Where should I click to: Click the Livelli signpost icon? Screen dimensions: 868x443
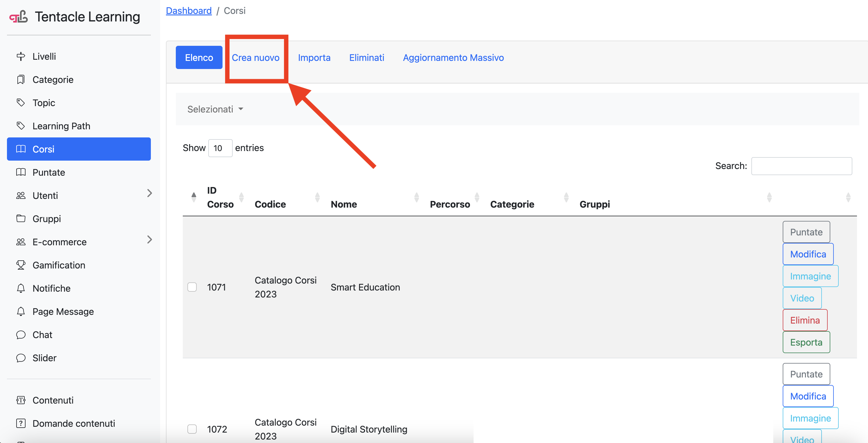[x=21, y=56]
